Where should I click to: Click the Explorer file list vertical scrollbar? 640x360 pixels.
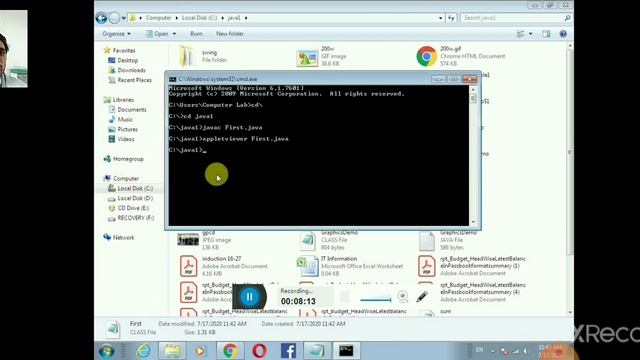click(x=570, y=178)
